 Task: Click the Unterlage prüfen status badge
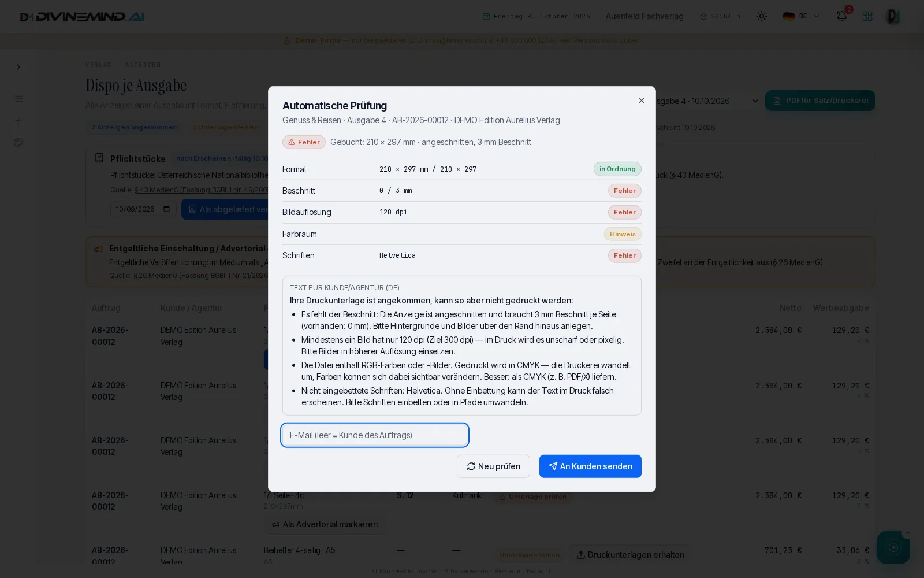532,497
